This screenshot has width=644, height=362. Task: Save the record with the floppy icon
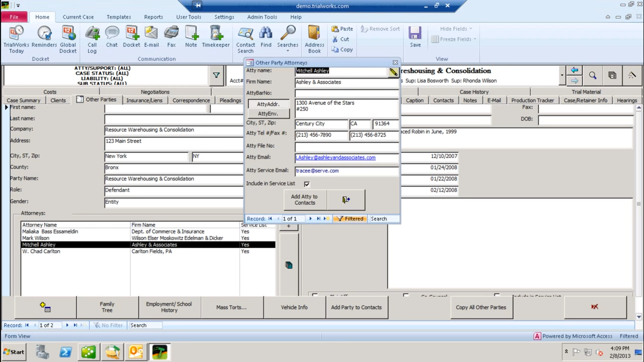tap(415, 37)
